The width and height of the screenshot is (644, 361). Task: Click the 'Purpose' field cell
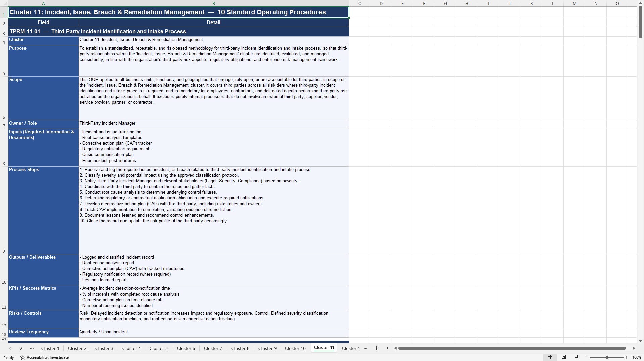click(x=43, y=61)
